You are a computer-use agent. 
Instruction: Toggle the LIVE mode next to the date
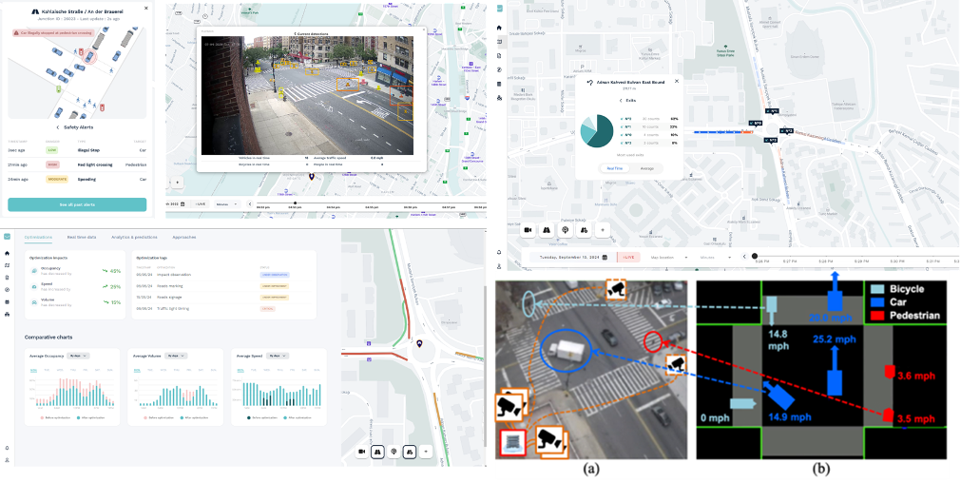(x=628, y=257)
